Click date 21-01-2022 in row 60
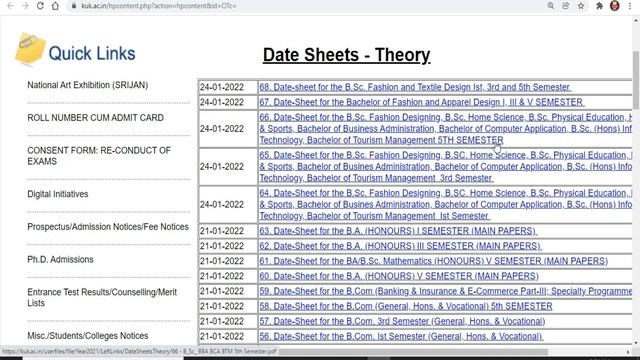The height and width of the screenshot is (360, 640). (222, 276)
